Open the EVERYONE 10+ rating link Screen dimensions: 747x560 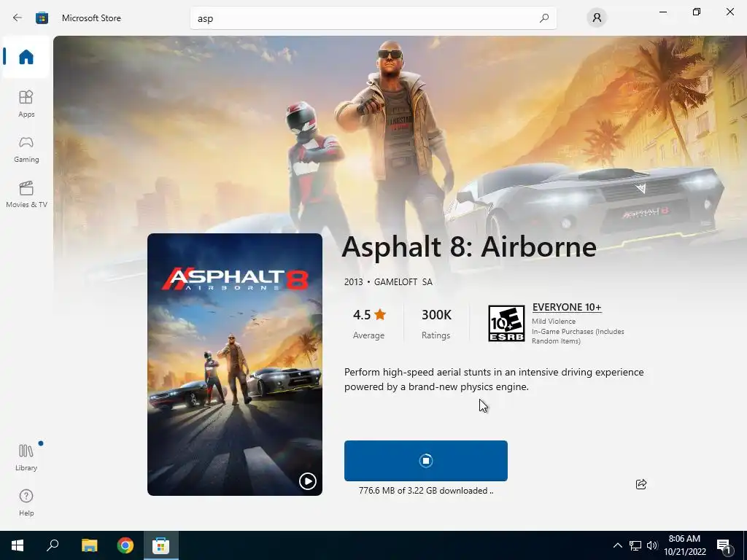coord(567,307)
